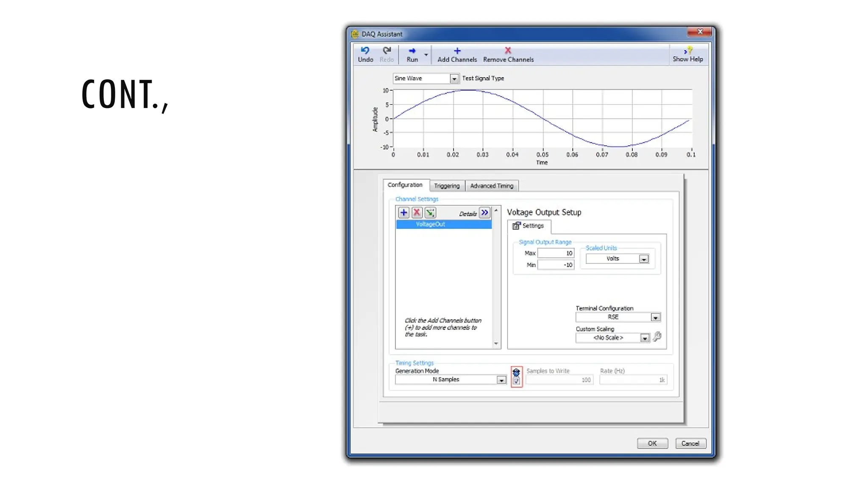Screen dimensions: 868x488
Task: Click red X delete channel icon
Action: point(417,213)
